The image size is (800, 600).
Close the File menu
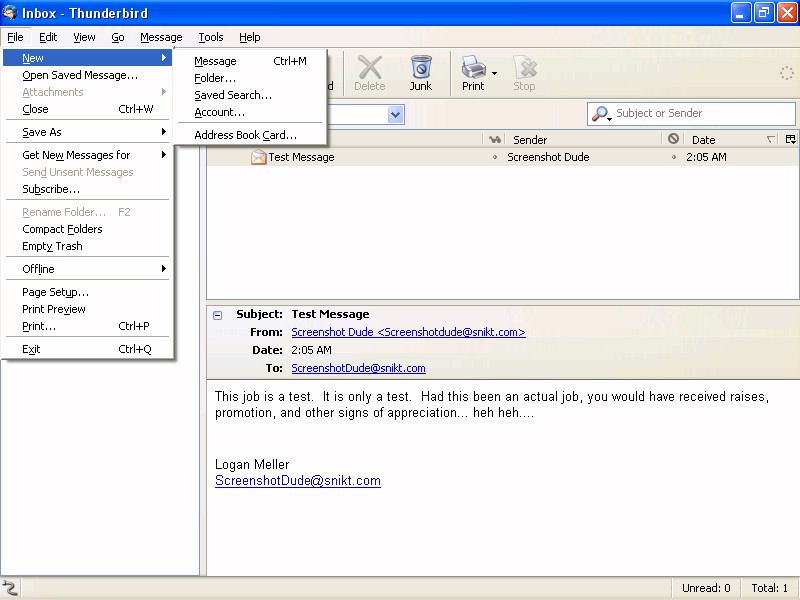coord(15,37)
